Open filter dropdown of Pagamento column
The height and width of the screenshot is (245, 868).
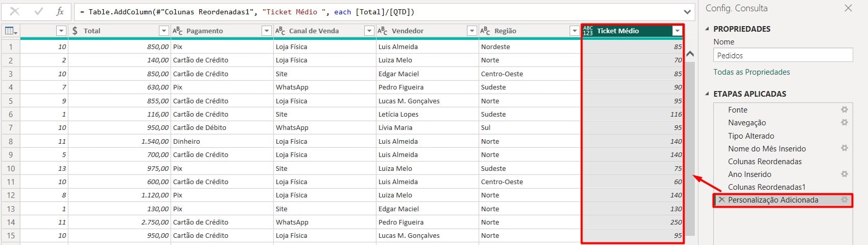point(266,31)
